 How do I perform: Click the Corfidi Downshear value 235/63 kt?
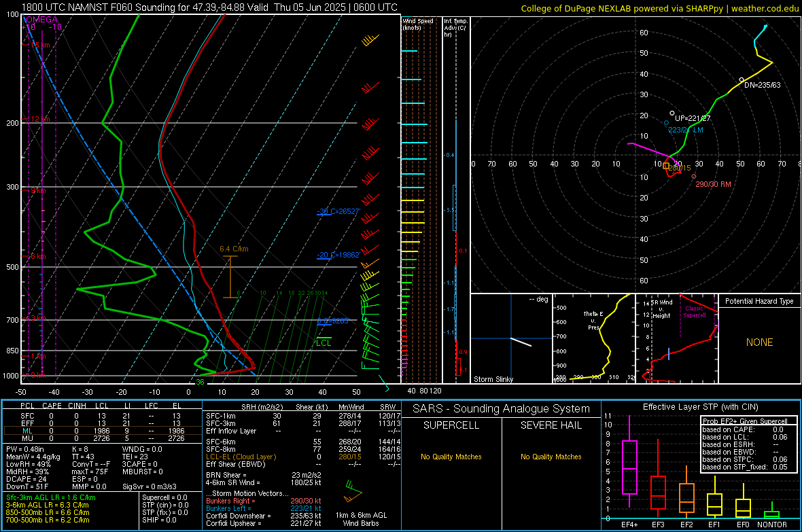coord(306,516)
